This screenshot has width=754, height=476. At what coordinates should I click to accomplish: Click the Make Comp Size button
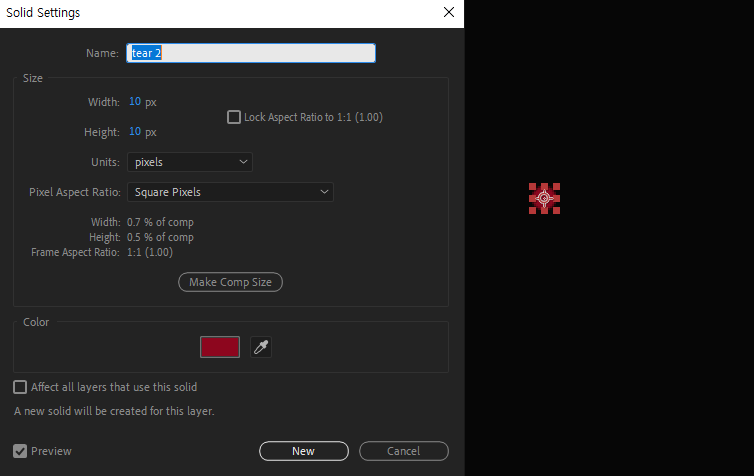click(x=230, y=282)
